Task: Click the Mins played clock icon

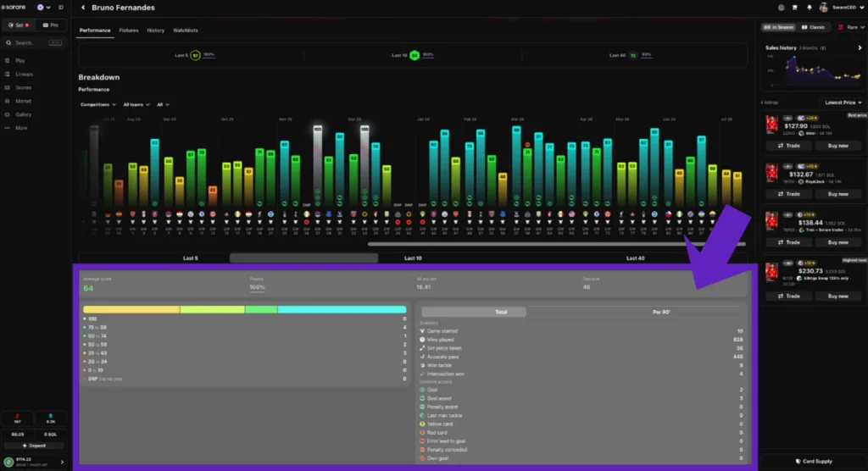Action: pyautogui.click(x=422, y=340)
